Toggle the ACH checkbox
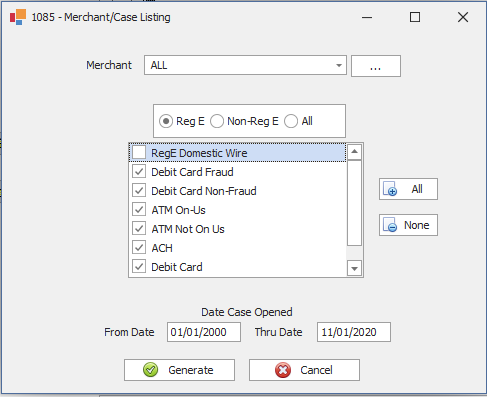The image size is (487, 397). pos(139,248)
